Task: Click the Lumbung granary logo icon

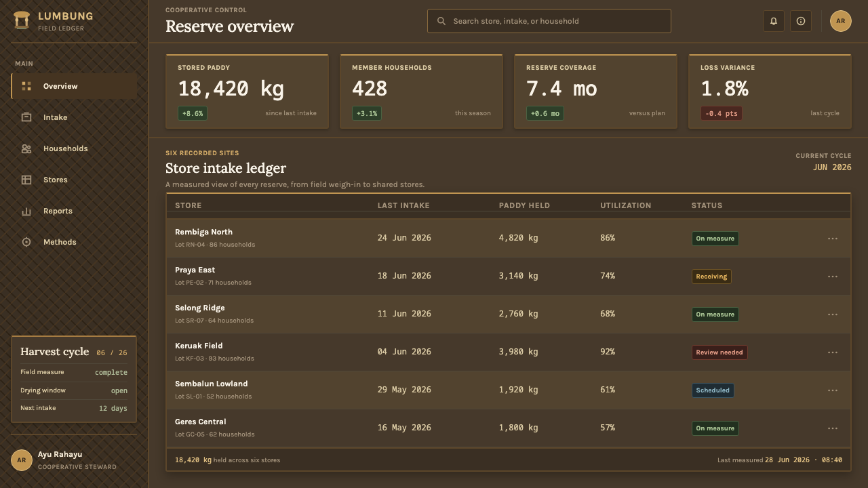Action: coord(22,20)
